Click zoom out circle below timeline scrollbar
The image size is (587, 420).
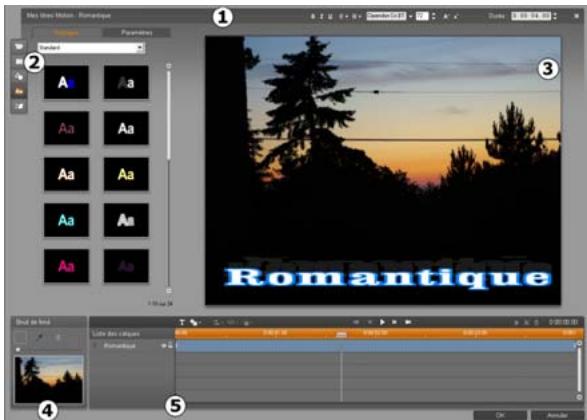(579, 397)
